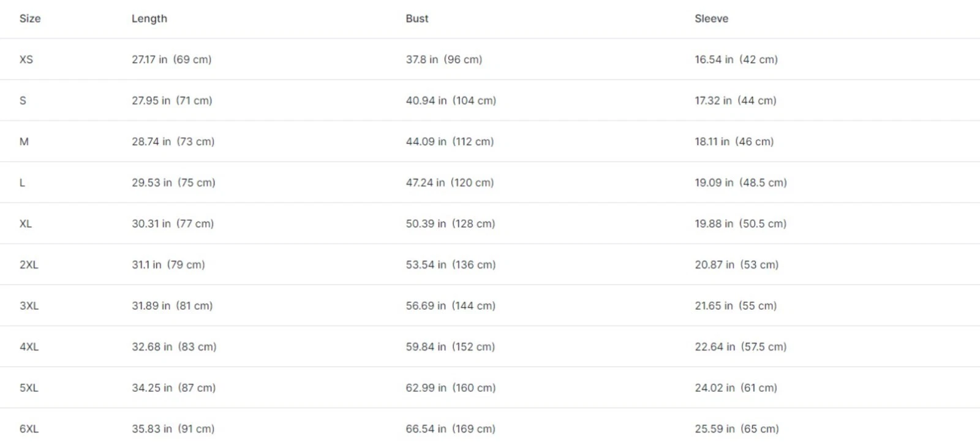Click the 6XL size label
980x447 pixels.
[29, 429]
